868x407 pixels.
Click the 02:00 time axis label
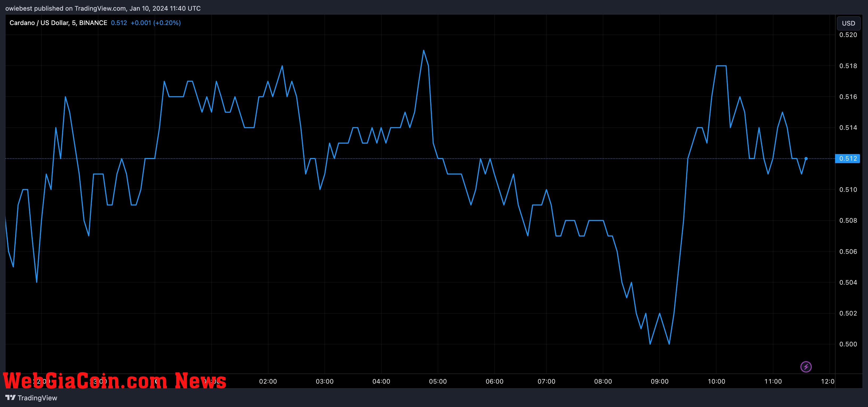coord(268,381)
